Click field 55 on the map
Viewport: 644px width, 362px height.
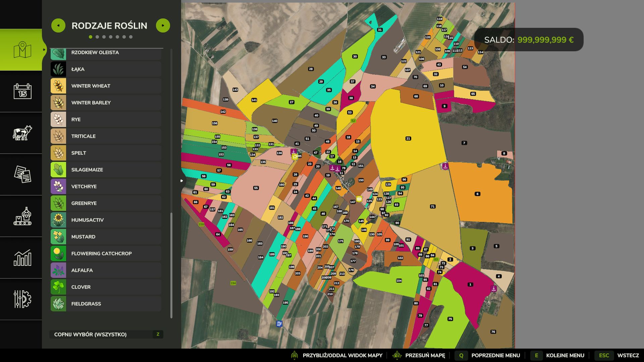tap(256, 188)
